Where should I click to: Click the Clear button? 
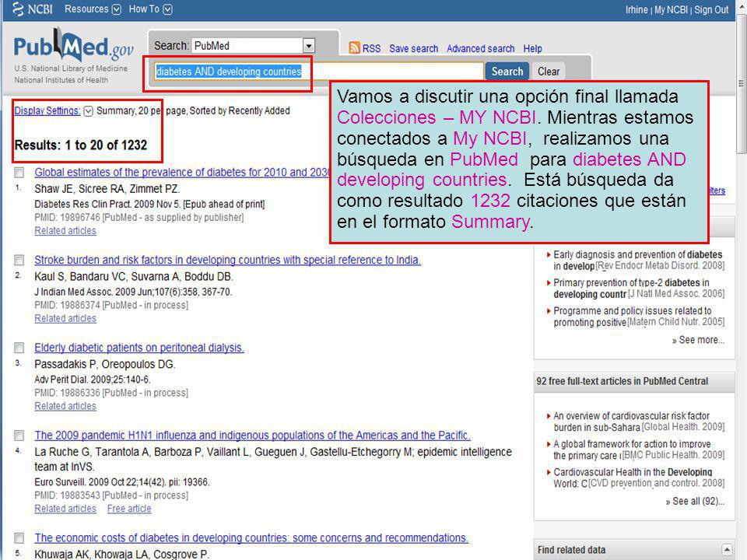549,72
